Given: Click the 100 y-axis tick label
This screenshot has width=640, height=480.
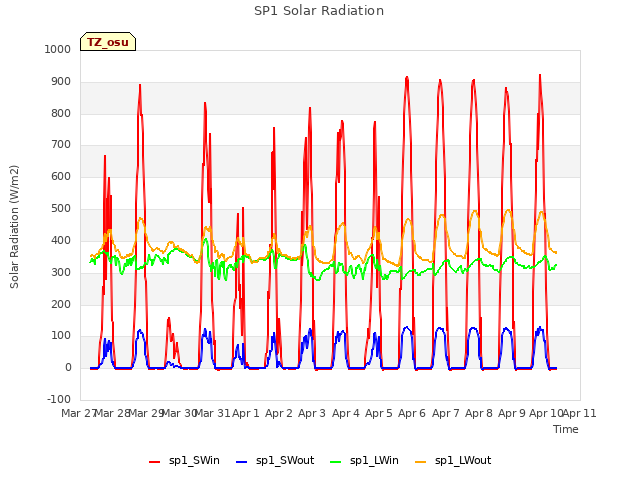Looking at the screenshot, I should point(61,336).
